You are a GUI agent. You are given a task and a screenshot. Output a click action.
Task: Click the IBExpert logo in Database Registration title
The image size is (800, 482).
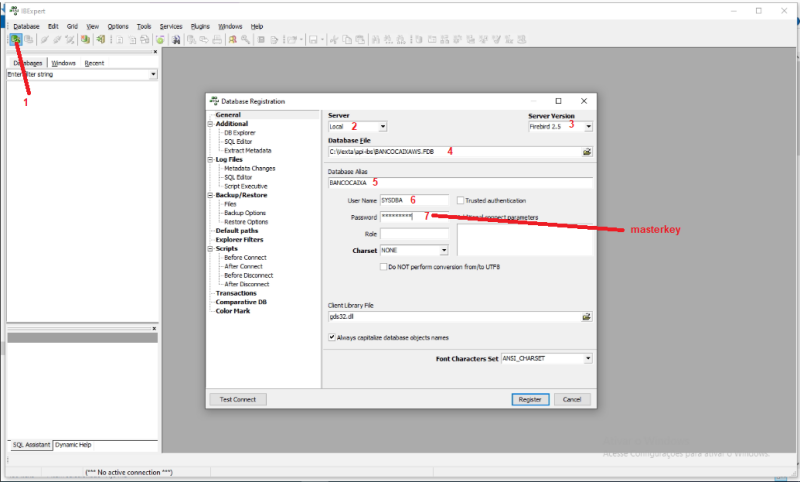click(x=213, y=101)
